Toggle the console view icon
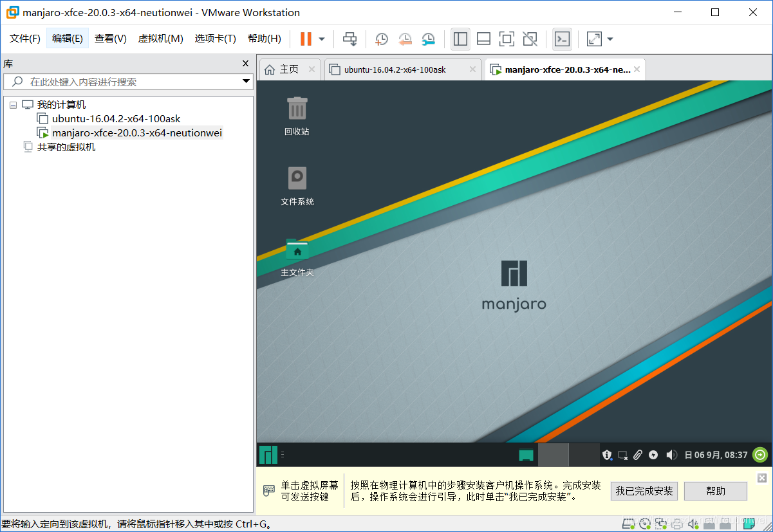 click(562, 39)
